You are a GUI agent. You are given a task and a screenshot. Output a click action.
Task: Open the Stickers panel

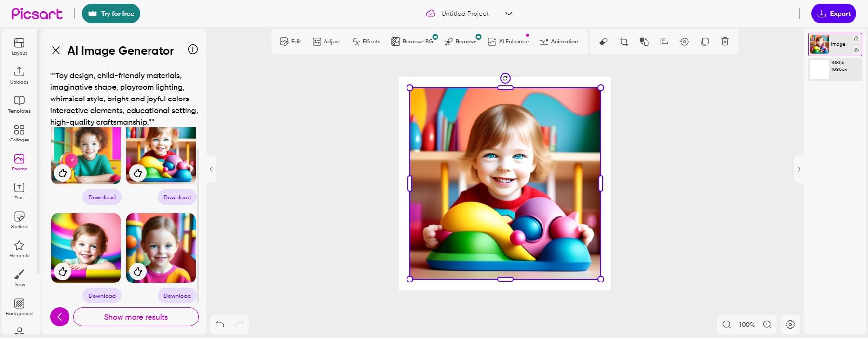[x=19, y=220]
